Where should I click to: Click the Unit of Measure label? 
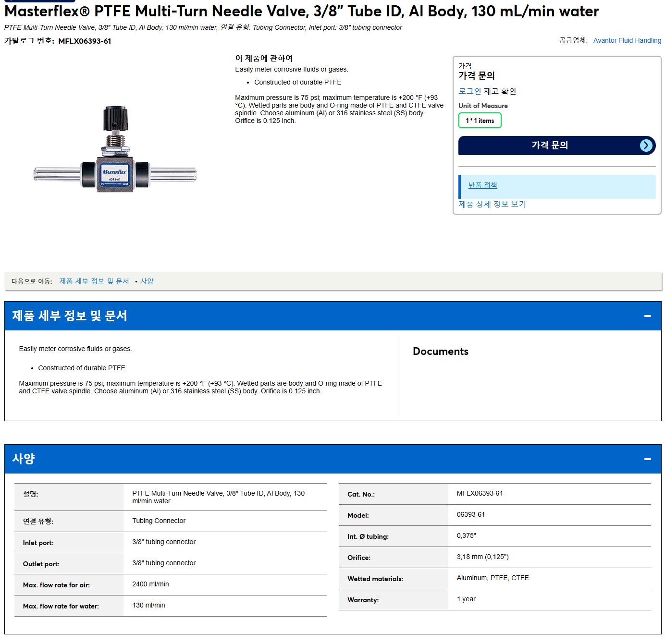pyautogui.click(x=483, y=106)
